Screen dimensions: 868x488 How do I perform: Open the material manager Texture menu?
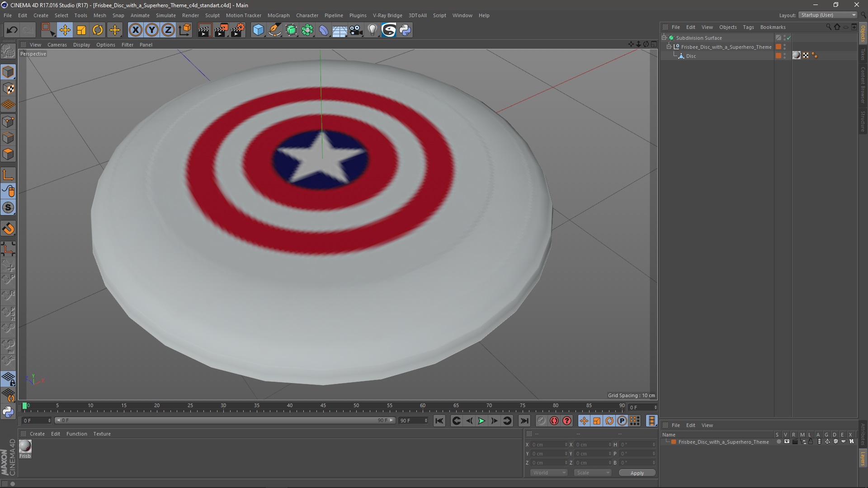tap(102, 434)
